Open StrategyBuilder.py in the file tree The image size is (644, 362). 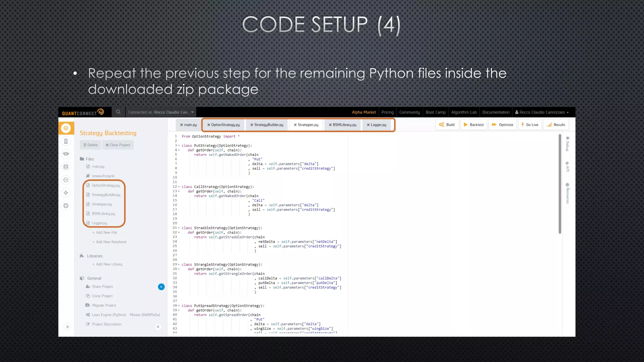click(x=106, y=195)
